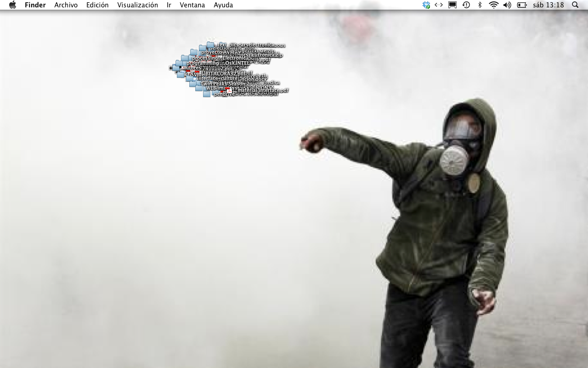
Task: Click the Bluetooth status icon
Action: coord(480,5)
